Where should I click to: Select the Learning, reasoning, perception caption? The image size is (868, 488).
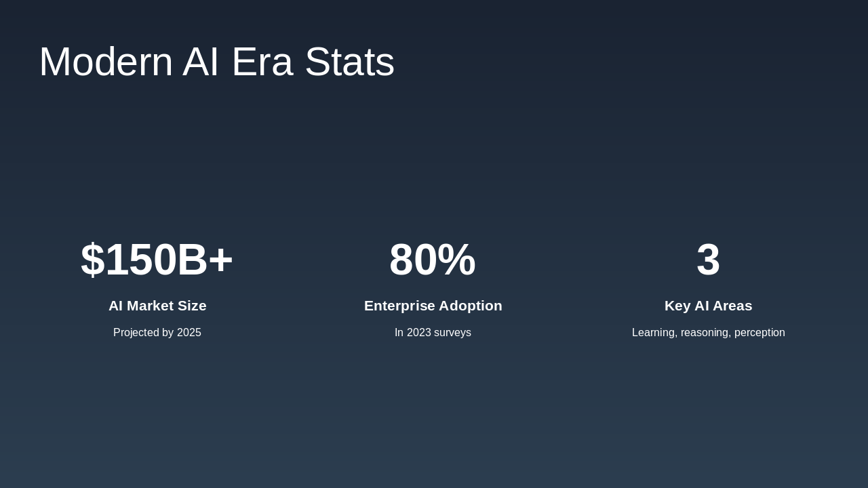click(708, 333)
